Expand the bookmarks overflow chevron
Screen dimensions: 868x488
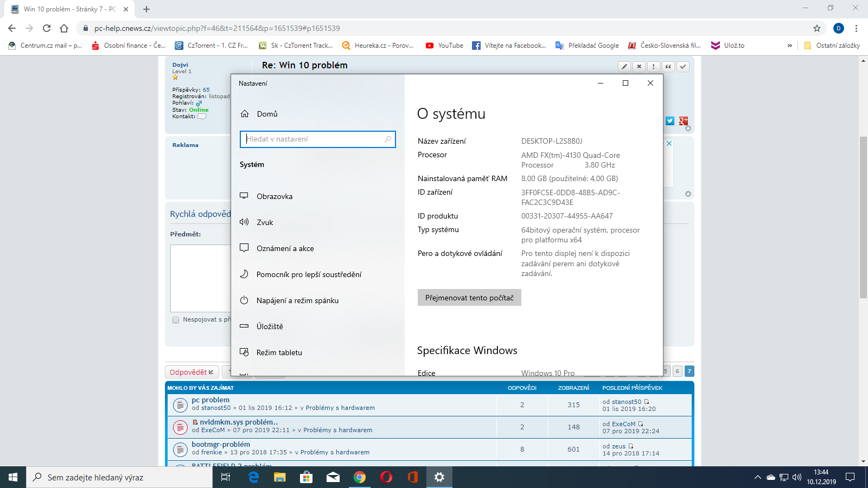pyautogui.click(x=789, y=46)
